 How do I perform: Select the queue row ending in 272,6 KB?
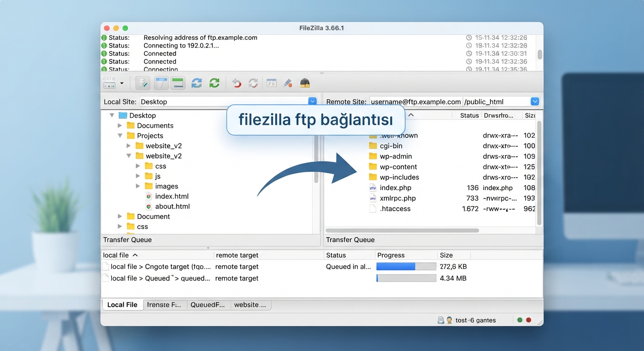(x=322, y=266)
